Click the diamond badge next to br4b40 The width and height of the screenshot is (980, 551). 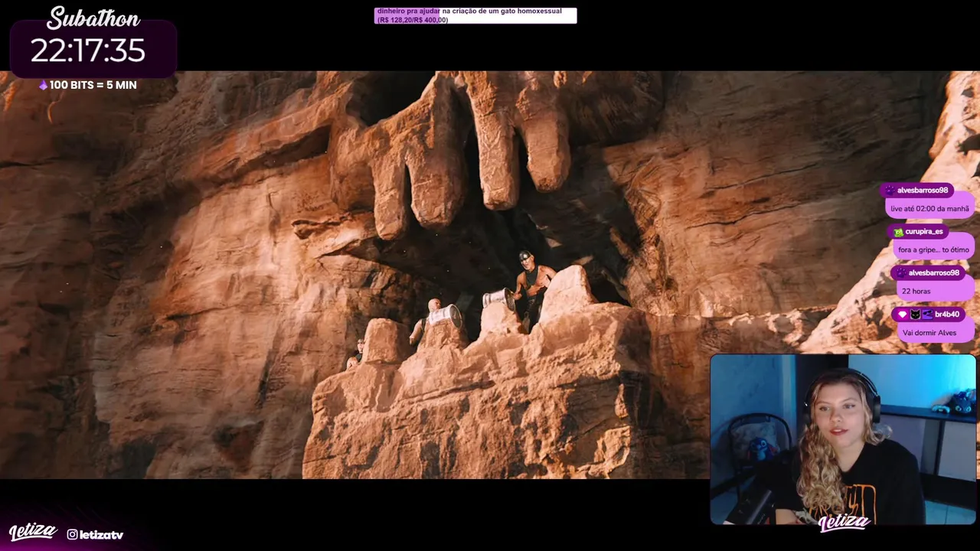pos(903,314)
